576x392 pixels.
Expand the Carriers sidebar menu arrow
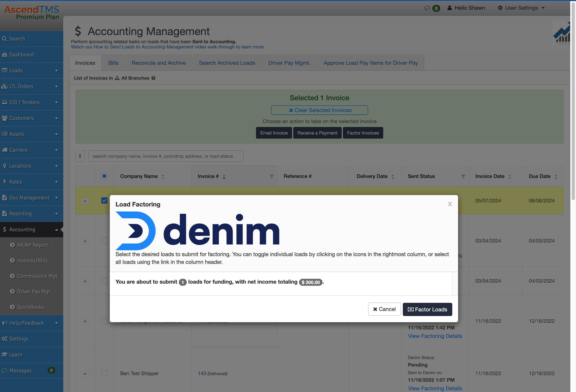coord(56,150)
